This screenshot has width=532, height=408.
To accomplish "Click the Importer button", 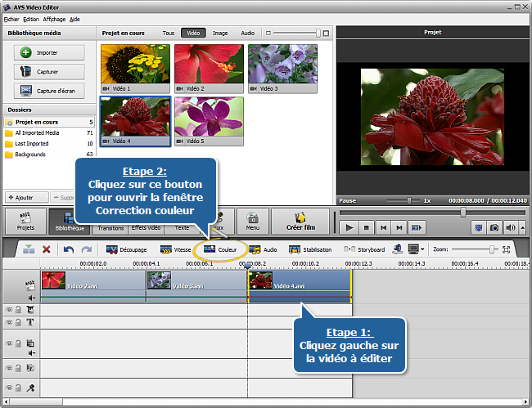I will pos(49,52).
